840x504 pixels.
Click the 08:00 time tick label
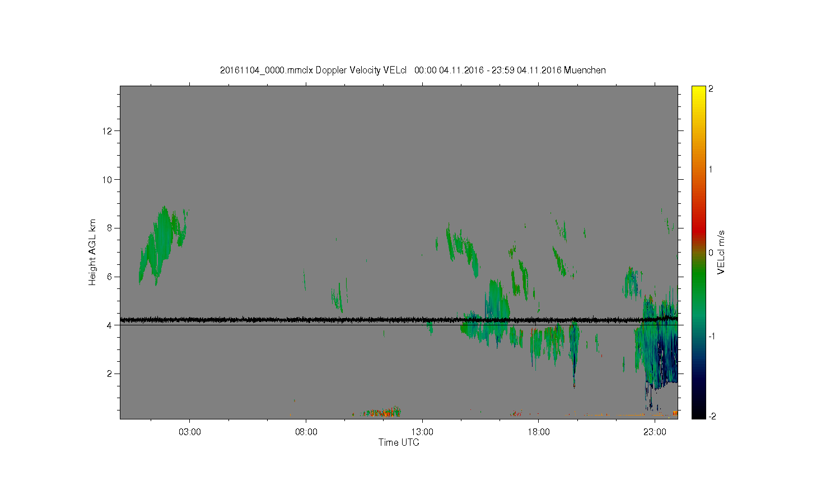point(306,432)
